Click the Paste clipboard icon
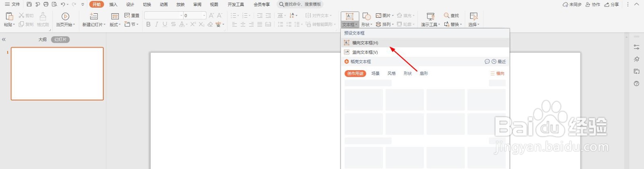The image size is (644, 169). [x=9, y=16]
